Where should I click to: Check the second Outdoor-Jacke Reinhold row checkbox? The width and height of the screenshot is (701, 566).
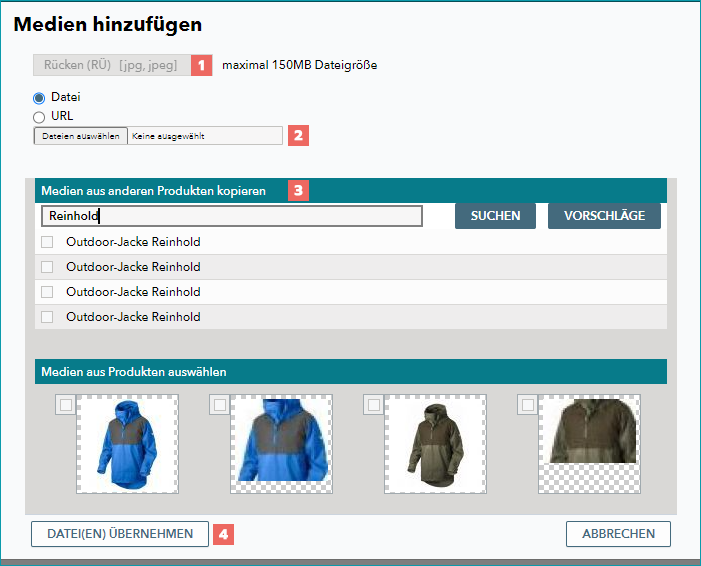coord(47,267)
